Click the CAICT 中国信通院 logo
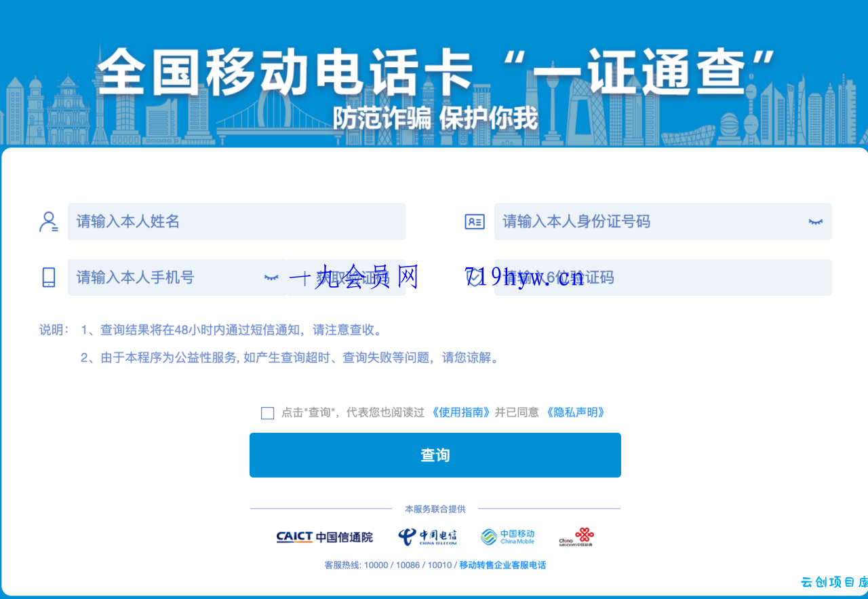The width and height of the screenshot is (868, 599). (x=324, y=537)
